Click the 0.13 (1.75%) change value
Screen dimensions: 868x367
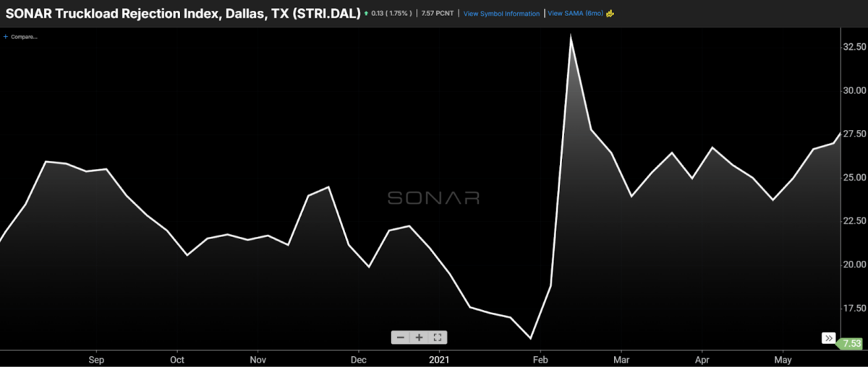[391, 14]
